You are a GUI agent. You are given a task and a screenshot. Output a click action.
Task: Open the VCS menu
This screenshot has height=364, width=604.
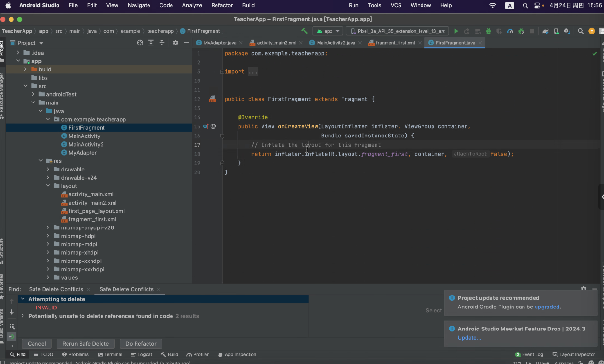[396, 5]
